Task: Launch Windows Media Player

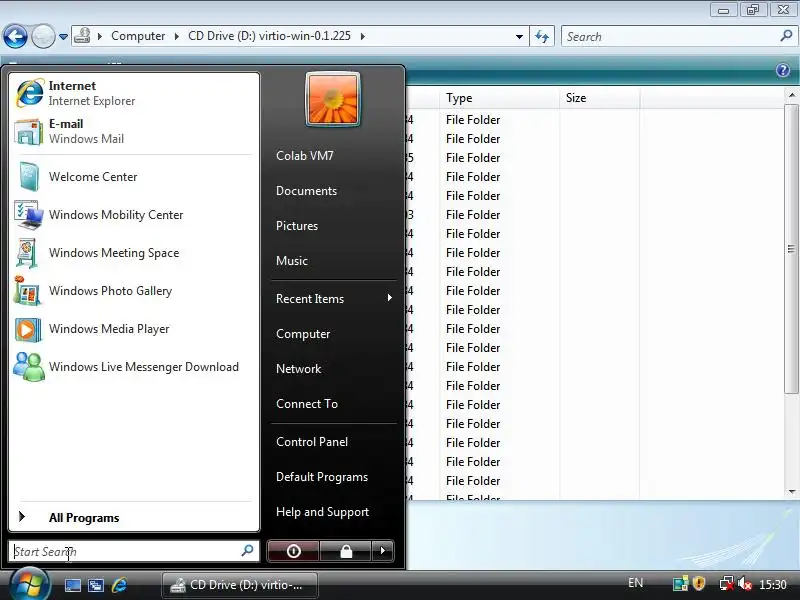Action: pyautogui.click(x=134, y=329)
